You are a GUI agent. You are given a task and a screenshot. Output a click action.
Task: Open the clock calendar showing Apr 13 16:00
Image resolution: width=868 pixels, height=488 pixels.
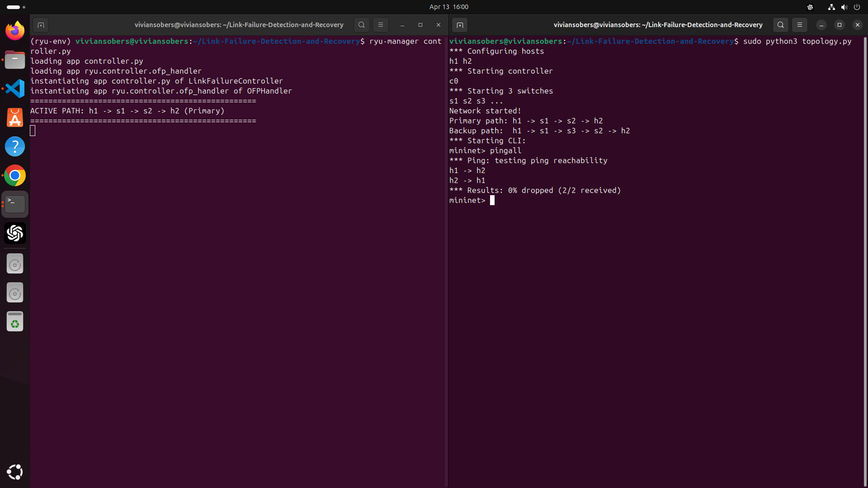tap(448, 7)
